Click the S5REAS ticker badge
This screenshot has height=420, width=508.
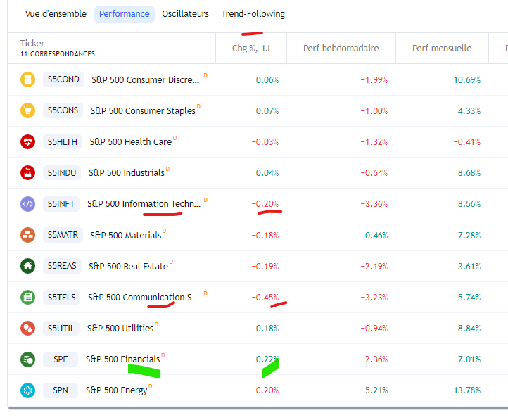pyautogui.click(x=62, y=266)
